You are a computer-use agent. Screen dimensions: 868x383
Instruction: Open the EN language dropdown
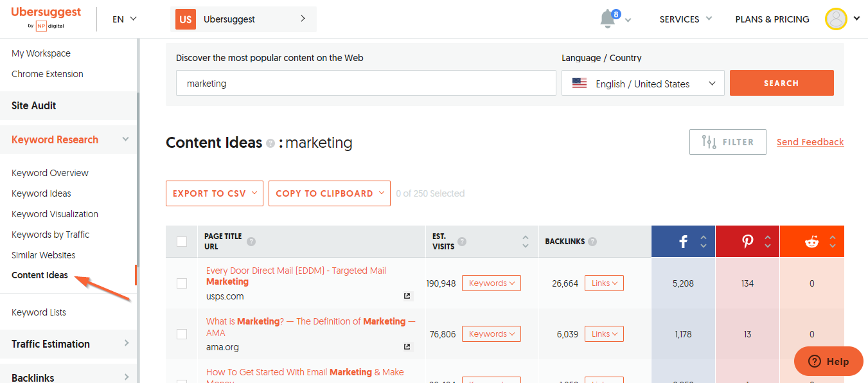[x=125, y=19]
